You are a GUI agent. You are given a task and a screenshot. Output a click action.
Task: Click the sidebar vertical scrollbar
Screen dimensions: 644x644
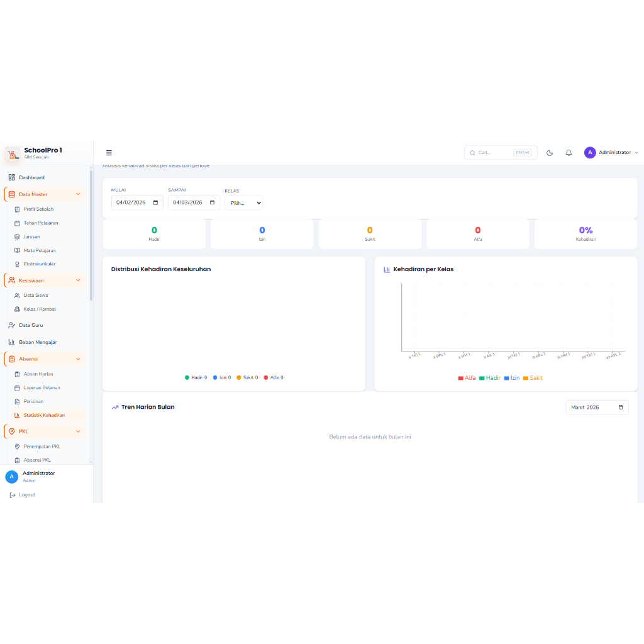91,236
